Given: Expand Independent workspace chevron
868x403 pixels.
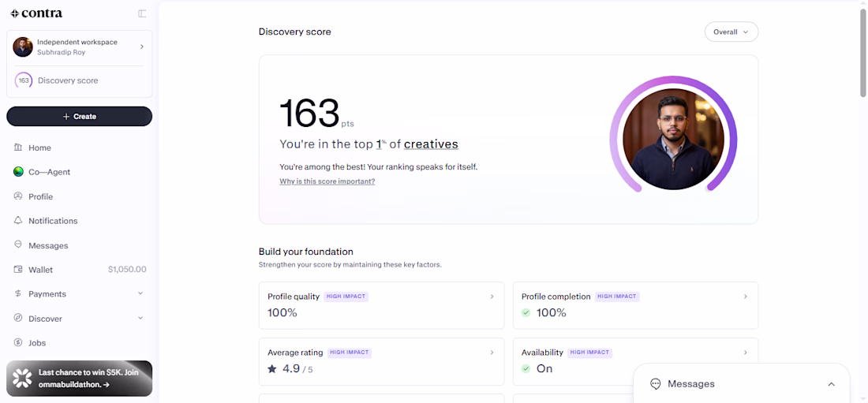Looking at the screenshot, I should (x=142, y=47).
